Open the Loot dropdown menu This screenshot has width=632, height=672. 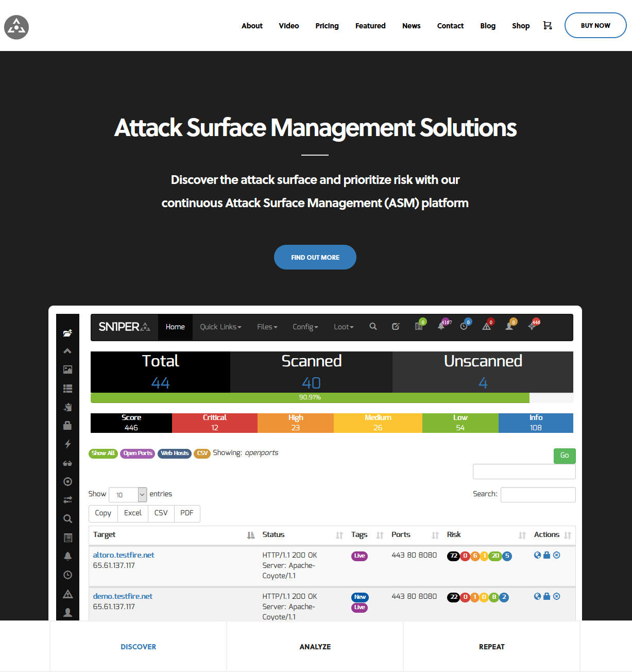tap(344, 327)
